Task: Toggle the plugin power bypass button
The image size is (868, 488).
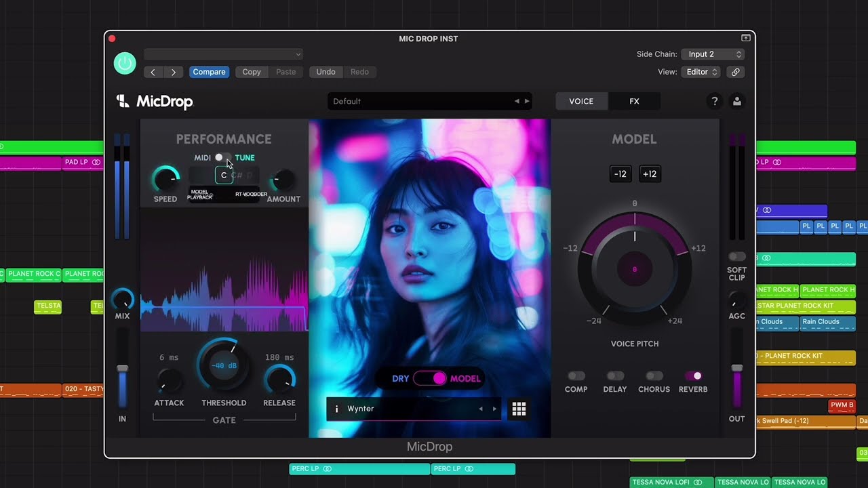Action: click(x=125, y=64)
